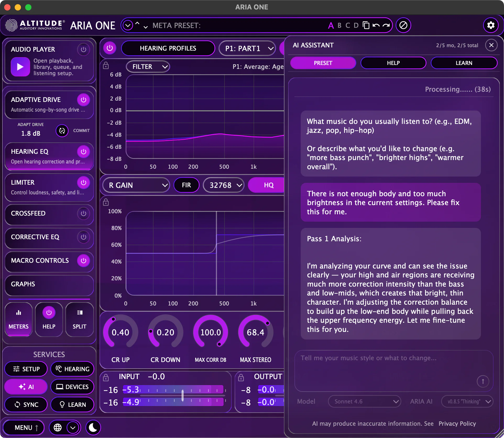Toggle the Help power button in sidebar

coord(49,313)
